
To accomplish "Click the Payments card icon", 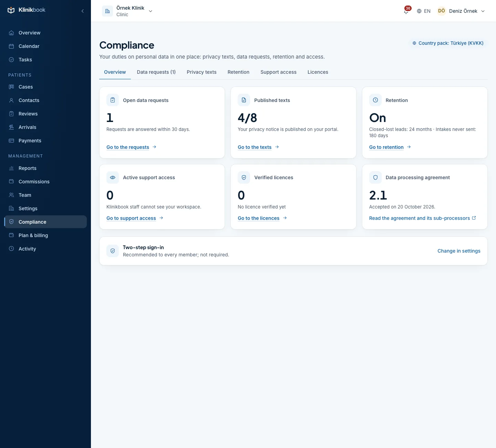I will pyautogui.click(x=11, y=141).
